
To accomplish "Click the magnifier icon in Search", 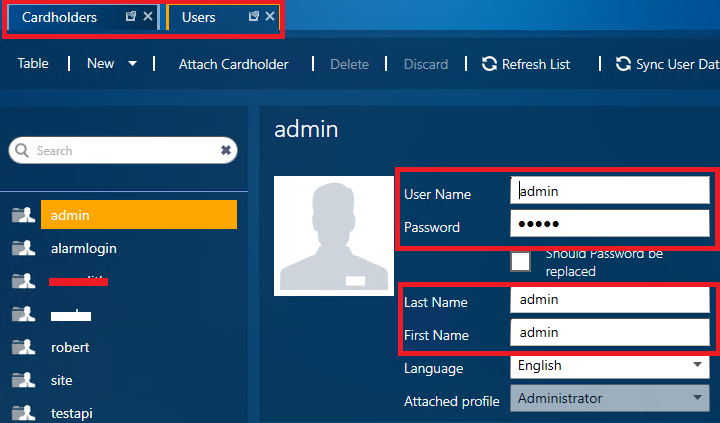I will point(22,150).
